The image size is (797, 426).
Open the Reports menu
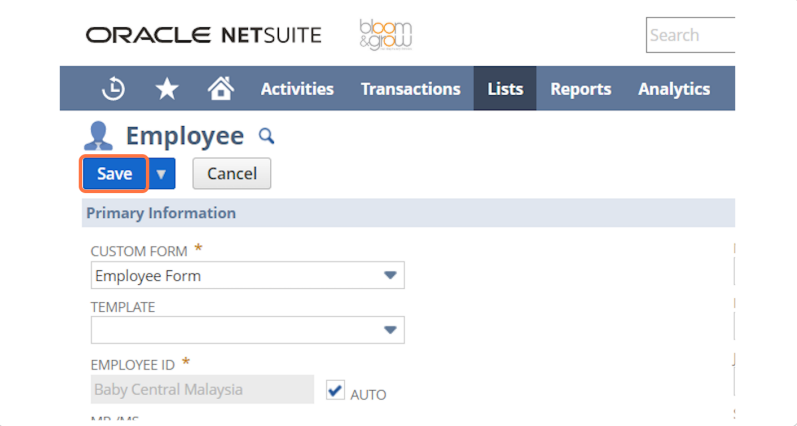coord(581,89)
